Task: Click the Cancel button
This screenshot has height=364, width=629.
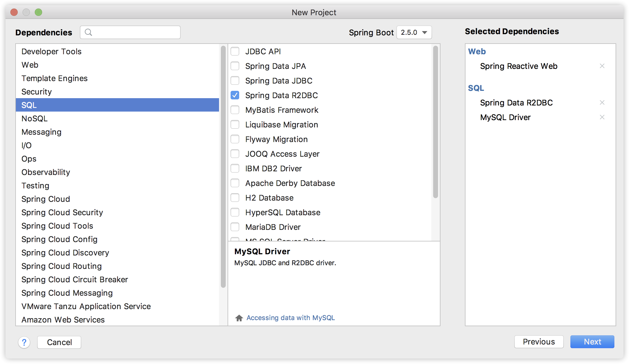Action: tap(59, 342)
